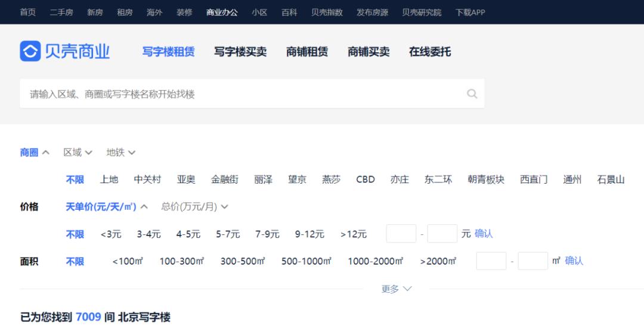Filter by 金融街 business district
The width and height of the screenshot is (644, 335).
[225, 179]
